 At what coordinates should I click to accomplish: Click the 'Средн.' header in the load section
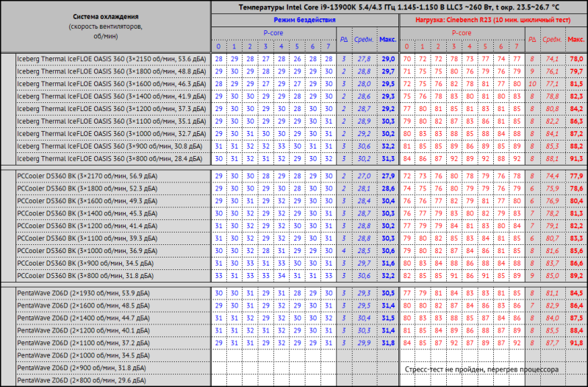pos(551,39)
